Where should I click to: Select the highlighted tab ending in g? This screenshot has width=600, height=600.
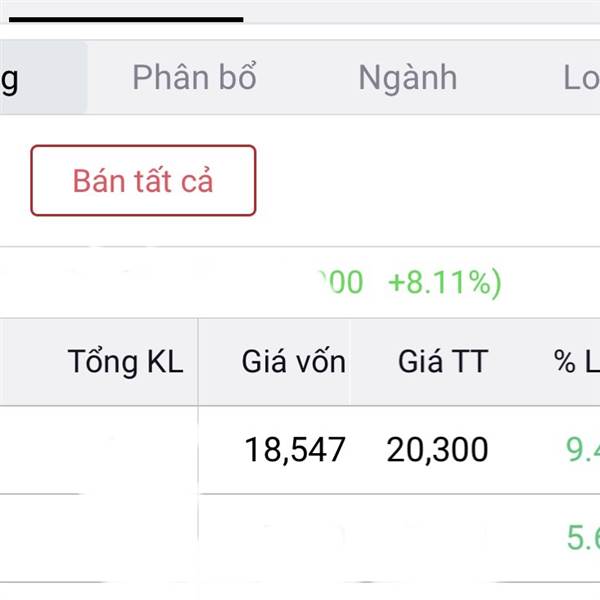43,78
